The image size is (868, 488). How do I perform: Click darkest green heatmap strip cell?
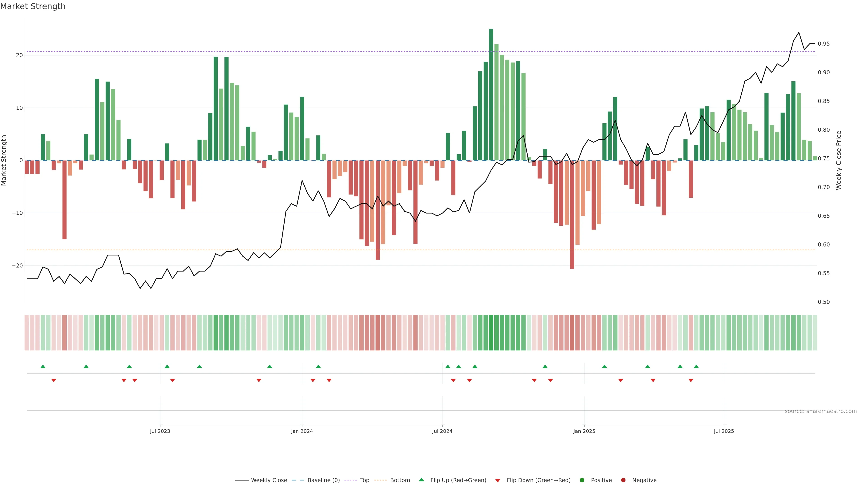point(491,333)
